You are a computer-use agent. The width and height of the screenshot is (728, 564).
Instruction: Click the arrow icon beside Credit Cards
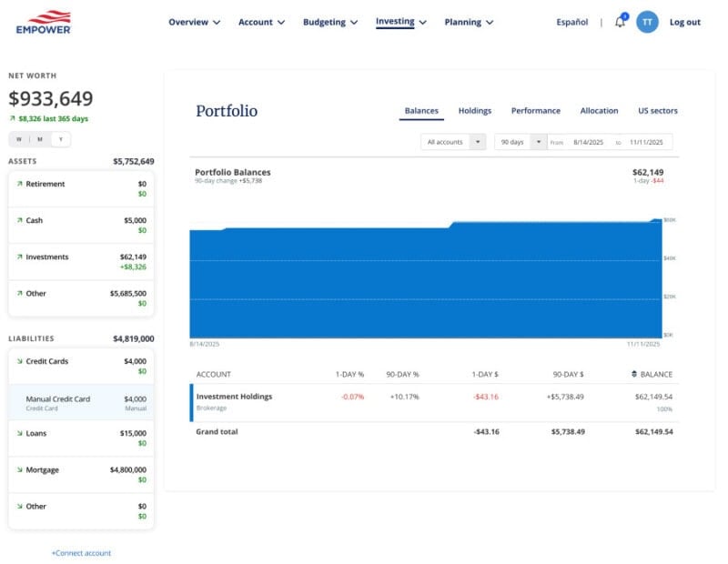pyautogui.click(x=19, y=361)
